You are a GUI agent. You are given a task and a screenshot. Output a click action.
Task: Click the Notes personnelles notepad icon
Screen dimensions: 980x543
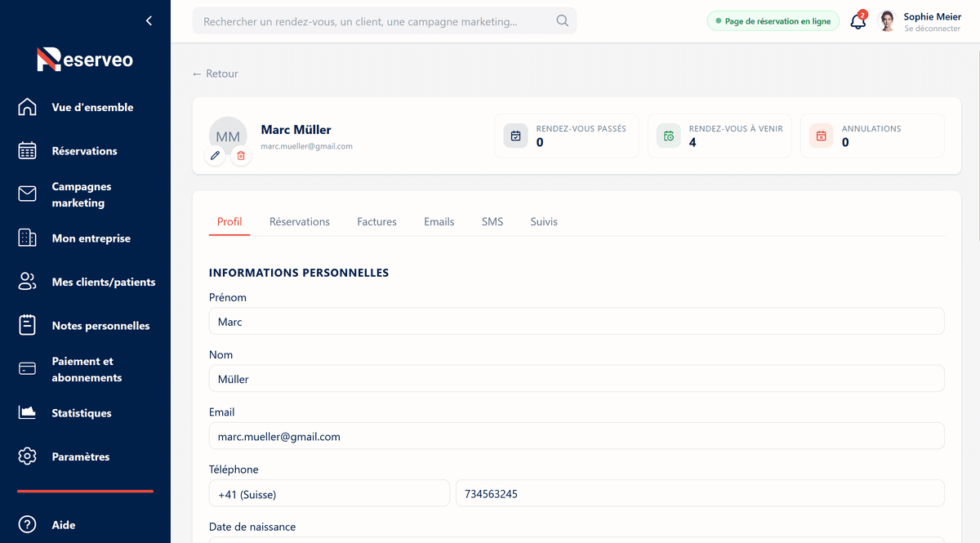28,326
